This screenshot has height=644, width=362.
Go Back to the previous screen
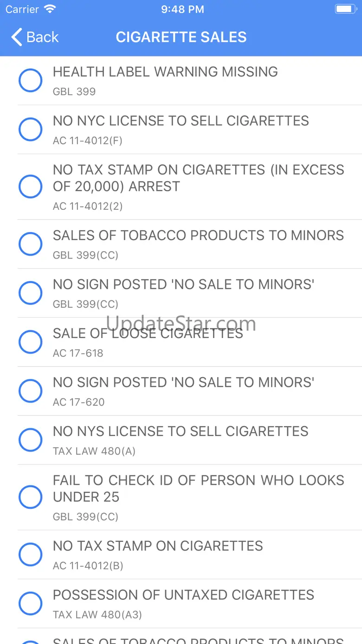[x=35, y=37]
